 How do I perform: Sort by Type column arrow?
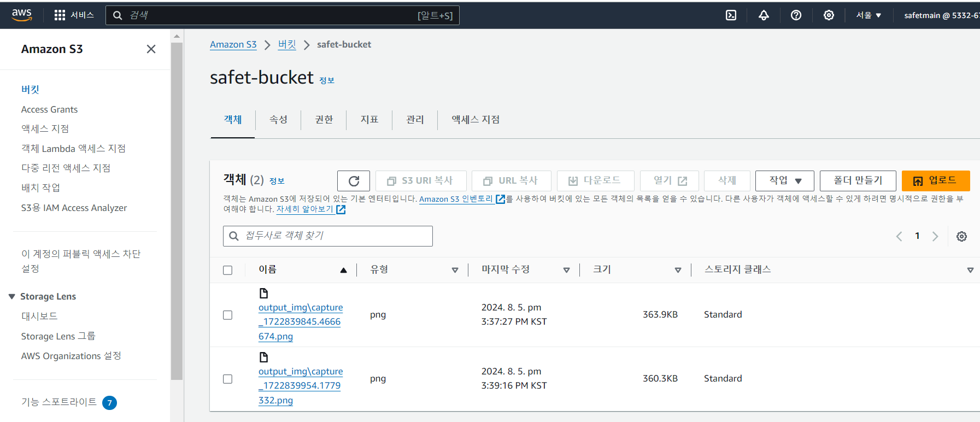pyautogui.click(x=455, y=270)
